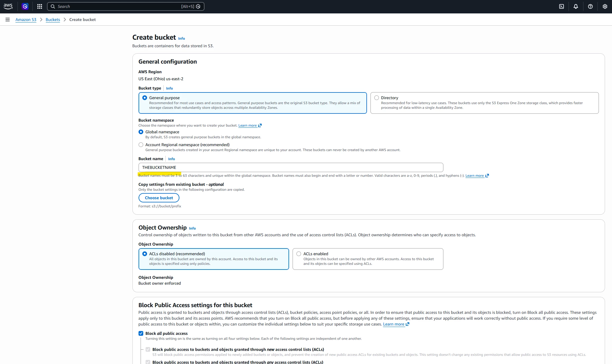
Task: Choose the Global namespace option
Action: pyautogui.click(x=141, y=132)
